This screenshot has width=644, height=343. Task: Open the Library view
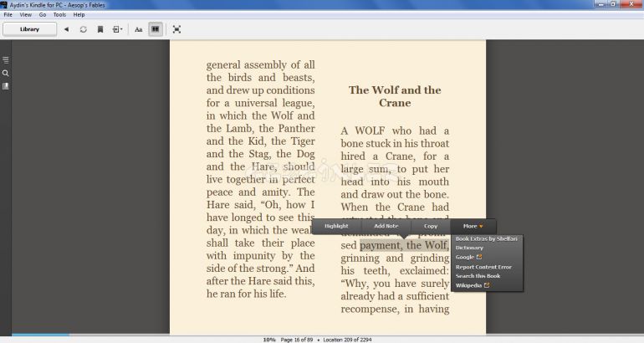pos(29,29)
